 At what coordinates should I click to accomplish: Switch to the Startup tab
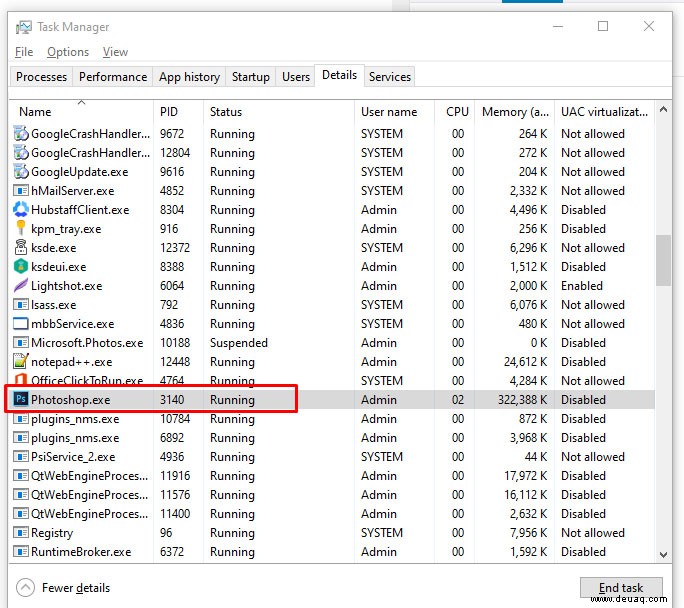(x=251, y=77)
